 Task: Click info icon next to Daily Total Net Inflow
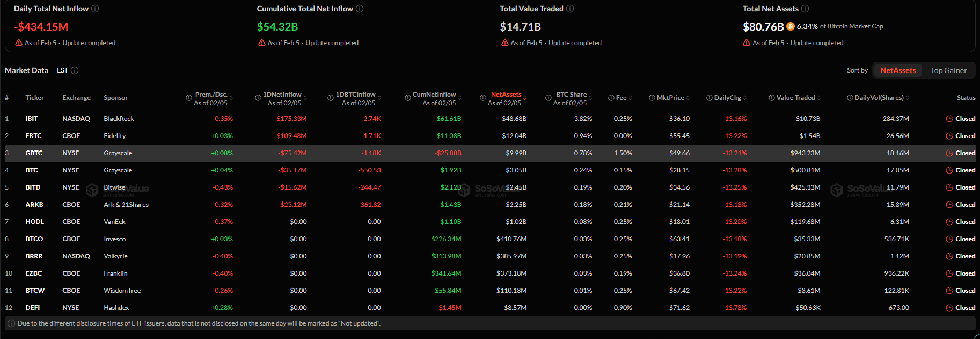click(x=95, y=9)
